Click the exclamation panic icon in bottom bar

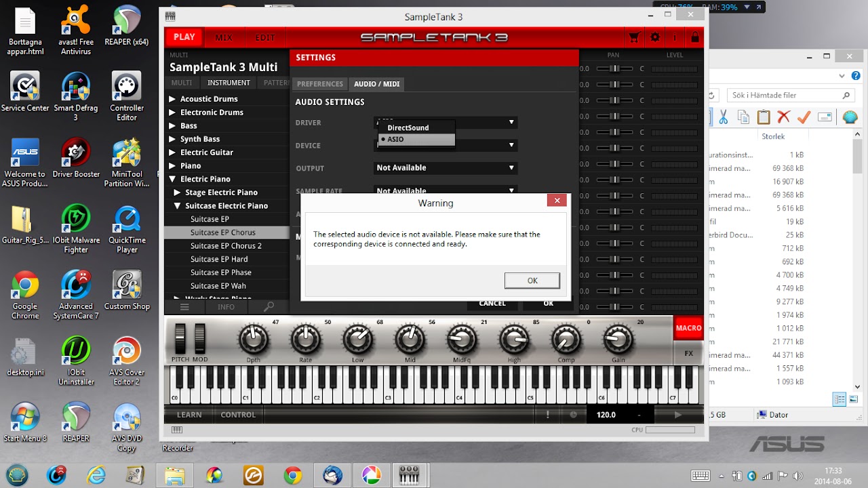[548, 415]
